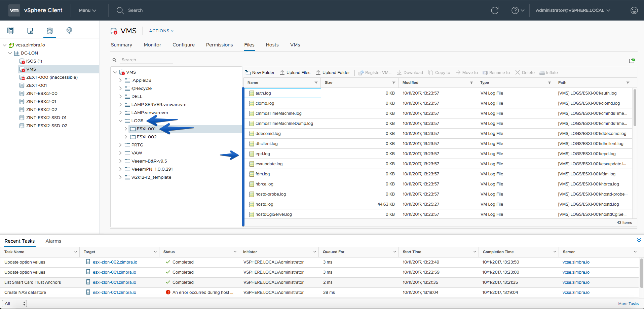This screenshot has height=309, width=644.
Task: Select the DELL folder
Action: (137, 97)
